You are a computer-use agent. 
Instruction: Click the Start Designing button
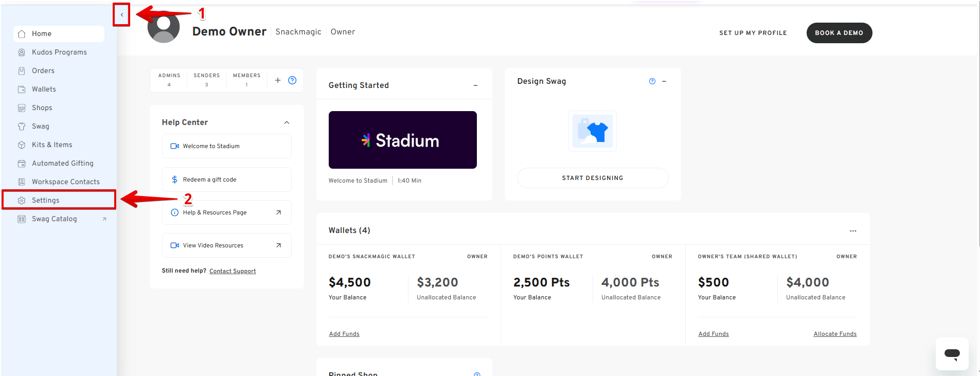coord(593,178)
